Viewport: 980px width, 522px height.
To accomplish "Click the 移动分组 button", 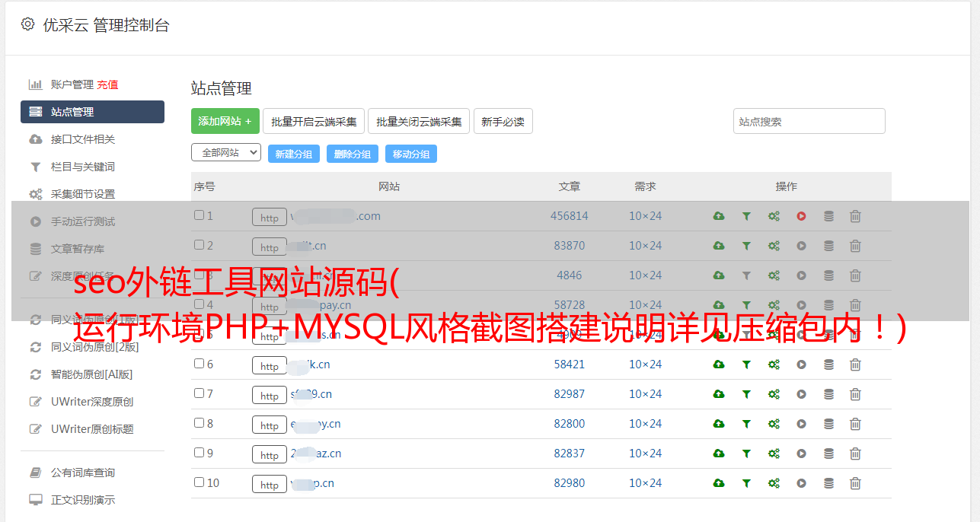I will click(x=411, y=154).
